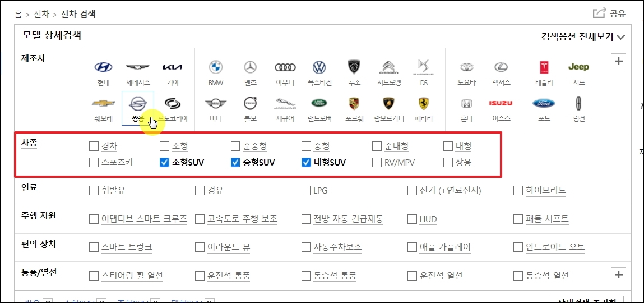Check the 상용 vehicle type box

[448, 163]
